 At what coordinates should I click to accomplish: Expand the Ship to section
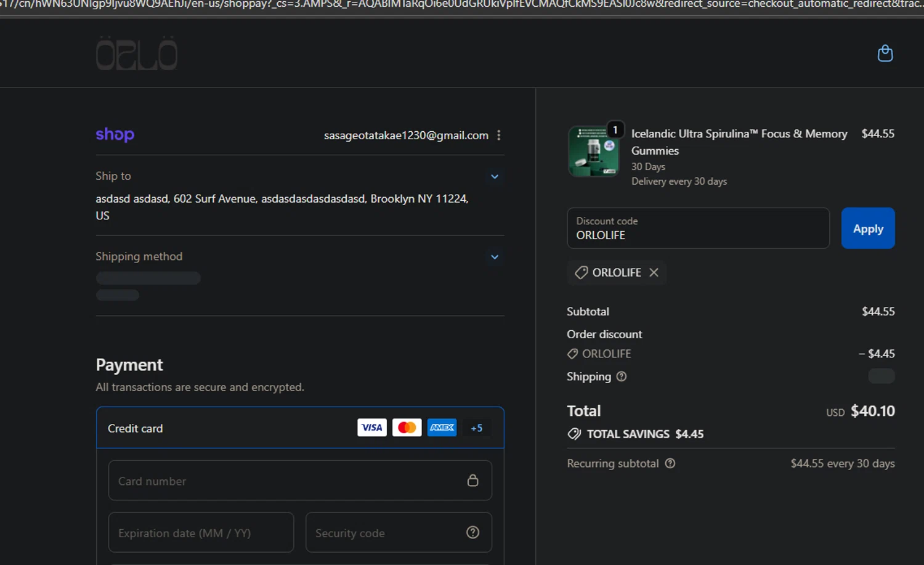(495, 177)
